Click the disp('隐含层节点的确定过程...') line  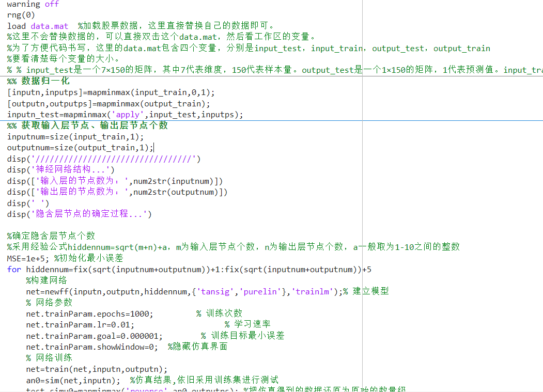[x=80, y=214]
